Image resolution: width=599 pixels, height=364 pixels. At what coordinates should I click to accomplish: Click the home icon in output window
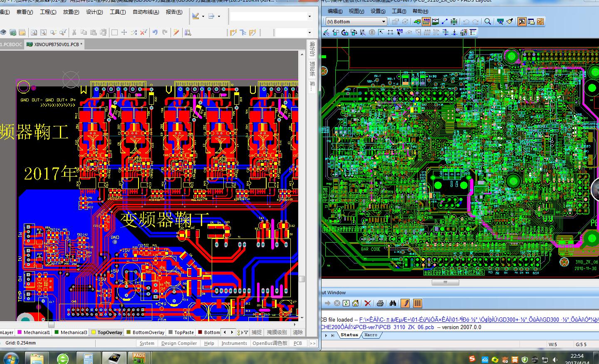pyautogui.click(x=356, y=303)
